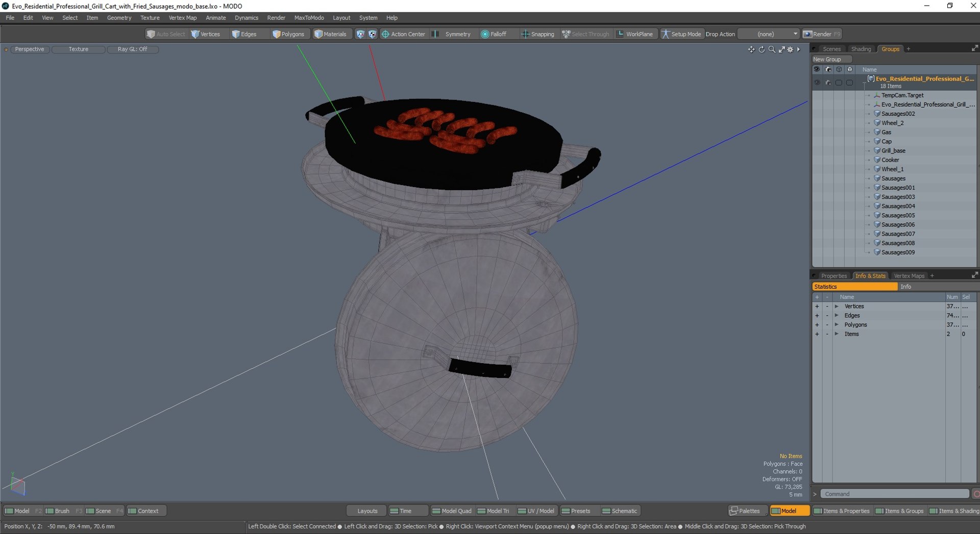
Task: Open the Palettes popup
Action: tap(745, 511)
